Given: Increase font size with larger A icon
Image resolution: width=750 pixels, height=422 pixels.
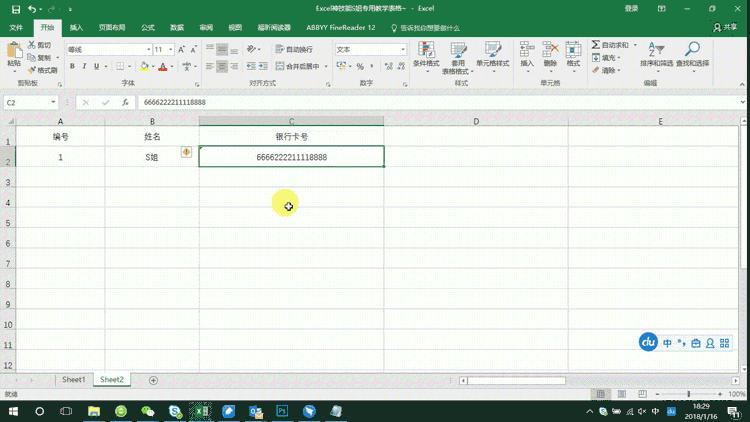Looking at the screenshot, I should (x=181, y=49).
